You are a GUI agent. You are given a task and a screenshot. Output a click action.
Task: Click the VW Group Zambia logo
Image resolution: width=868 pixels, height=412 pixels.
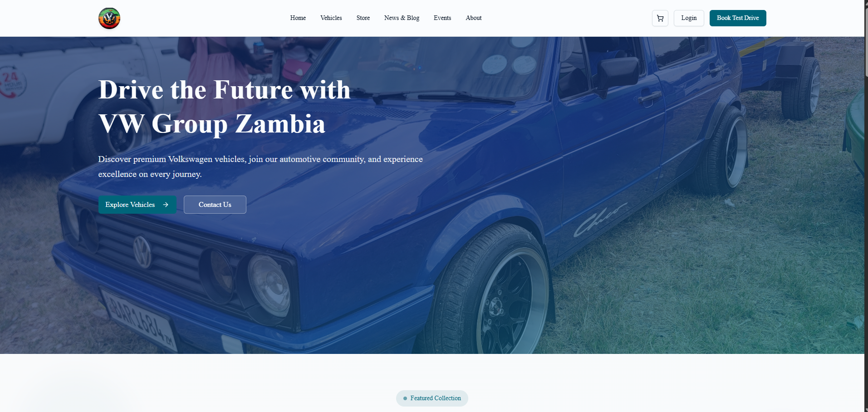[x=109, y=18]
